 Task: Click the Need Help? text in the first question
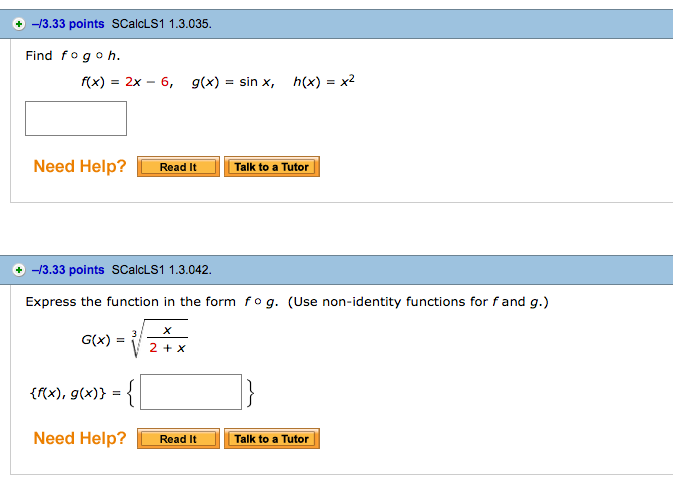pos(80,167)
